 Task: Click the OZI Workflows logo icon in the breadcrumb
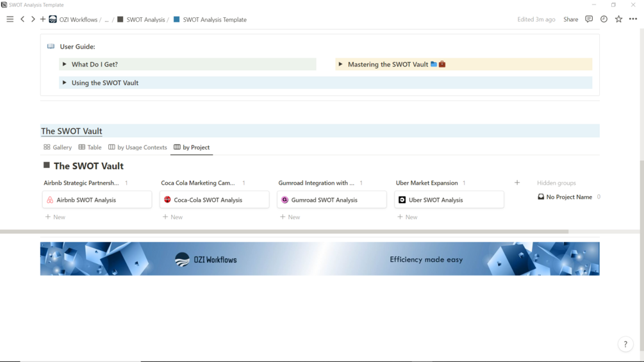pyautogui.click(x=53, y=19)
